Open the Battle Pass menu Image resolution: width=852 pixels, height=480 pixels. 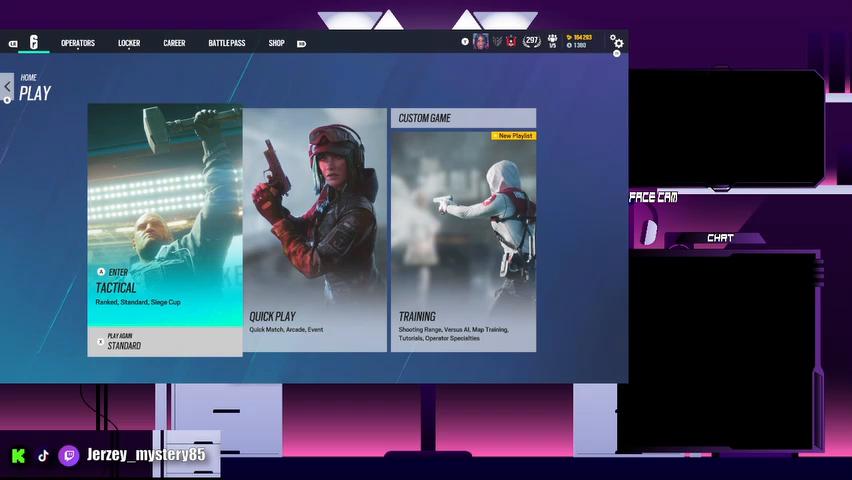(x=227, y=43)
